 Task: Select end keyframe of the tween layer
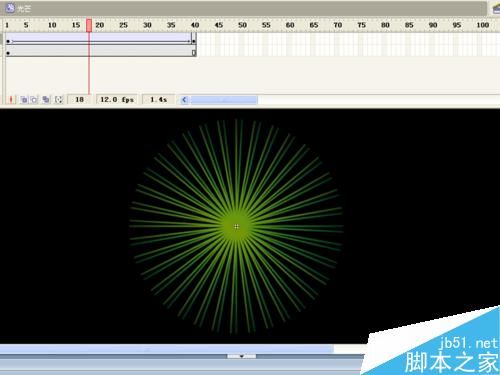point(194,41)
